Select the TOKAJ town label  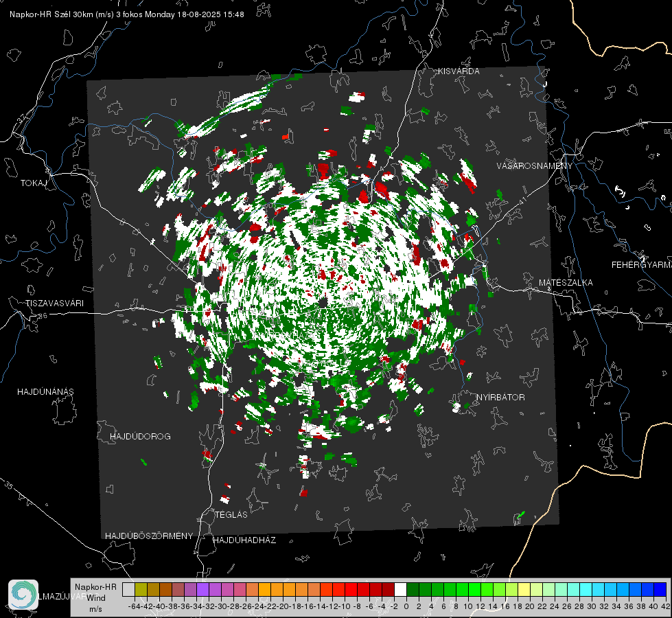pyautogui.click(x=34, y=183)
